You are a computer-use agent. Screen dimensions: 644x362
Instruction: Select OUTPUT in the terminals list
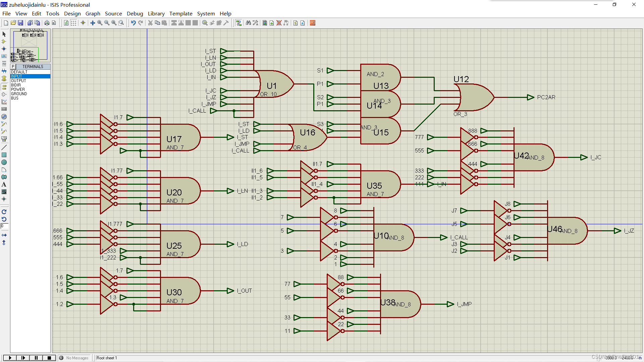pyautogui.click(x=18, y=81)
